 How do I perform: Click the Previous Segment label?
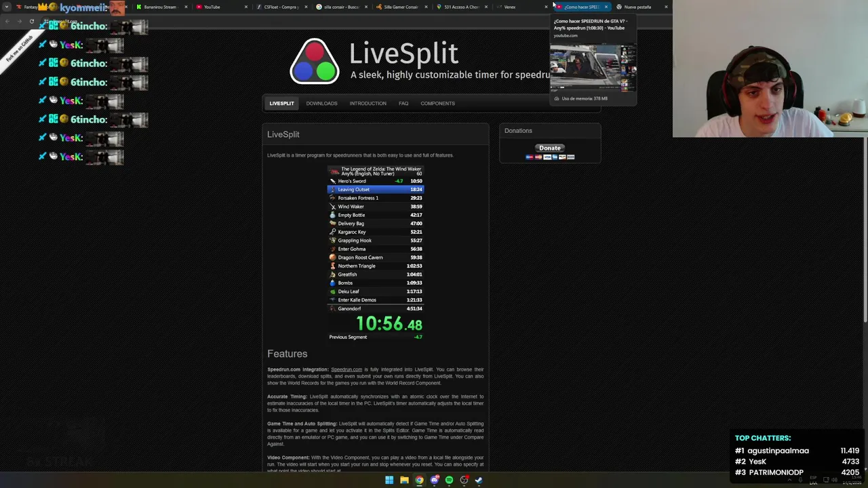(348, 337)
